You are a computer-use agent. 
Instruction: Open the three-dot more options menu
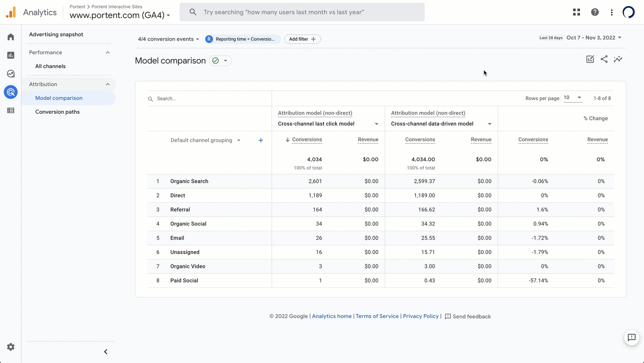[x=612, y=12]
